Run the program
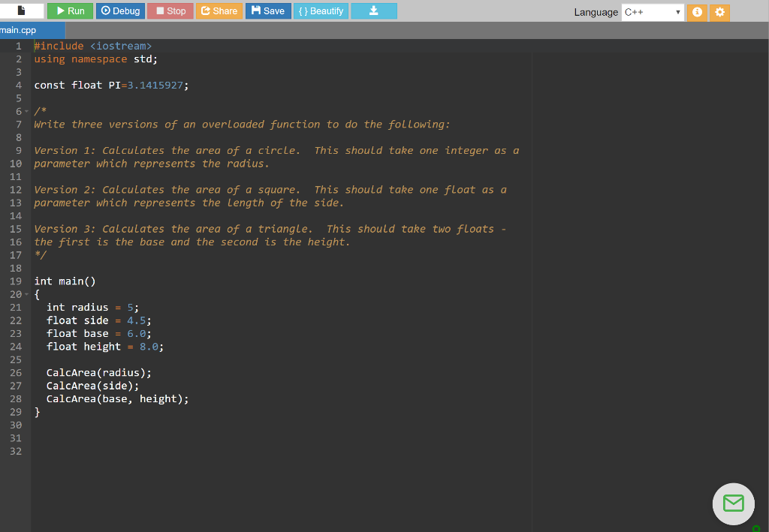 (x=69, y=11)
